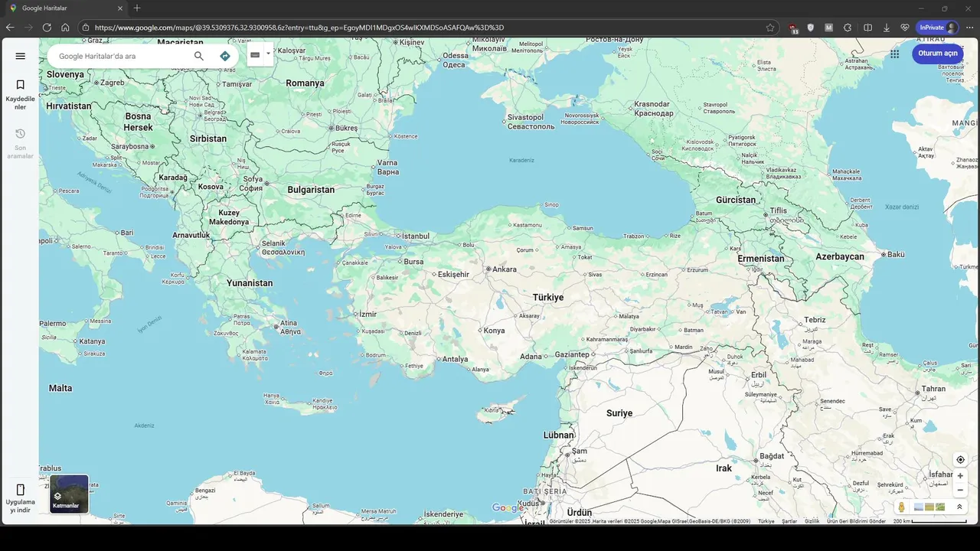
Task: Click the Romanya country label
Action: [305, 83]
